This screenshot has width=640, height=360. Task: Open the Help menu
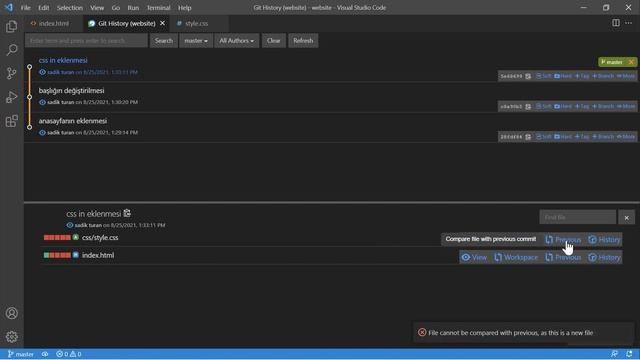click(x=184, y=7)
